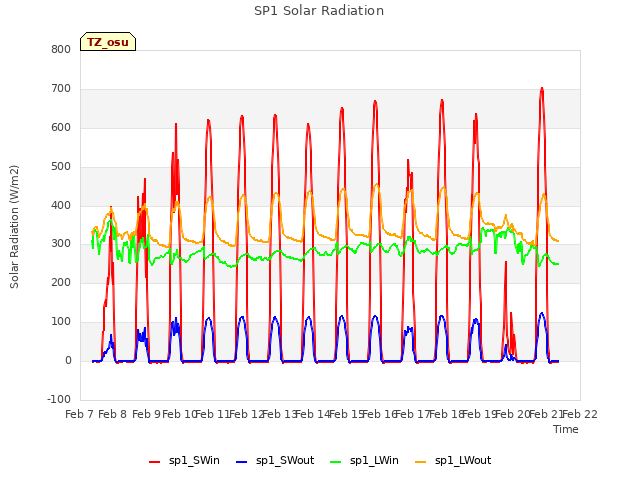Click the blue sp1_SWout legend swatch
640x480 pixels.
pos(242,462)
